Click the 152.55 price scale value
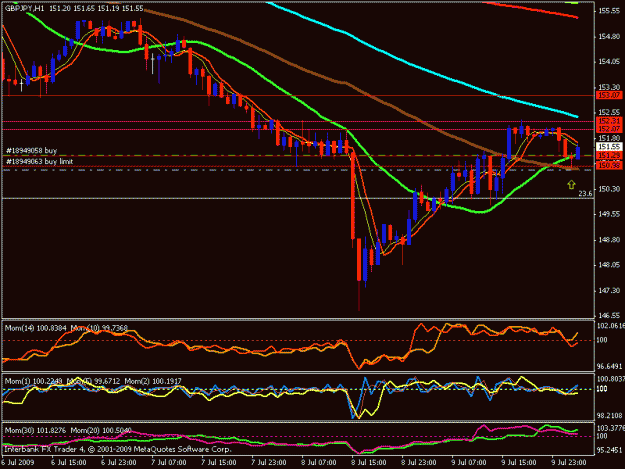 [609, 112]
